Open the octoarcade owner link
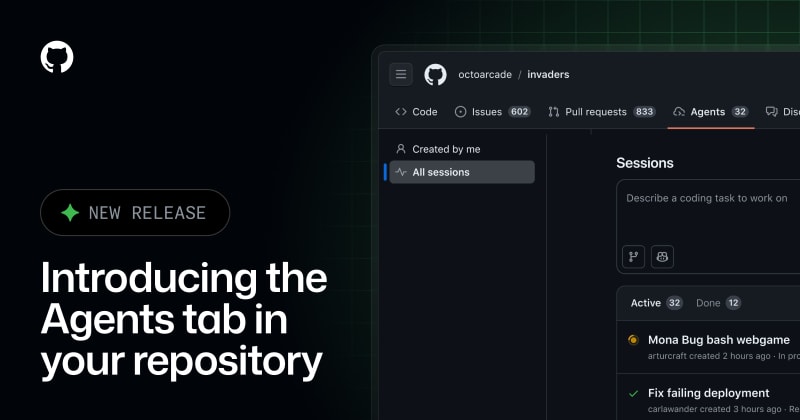The height and width of the screenshot is (420, 800). coord(485,75)
